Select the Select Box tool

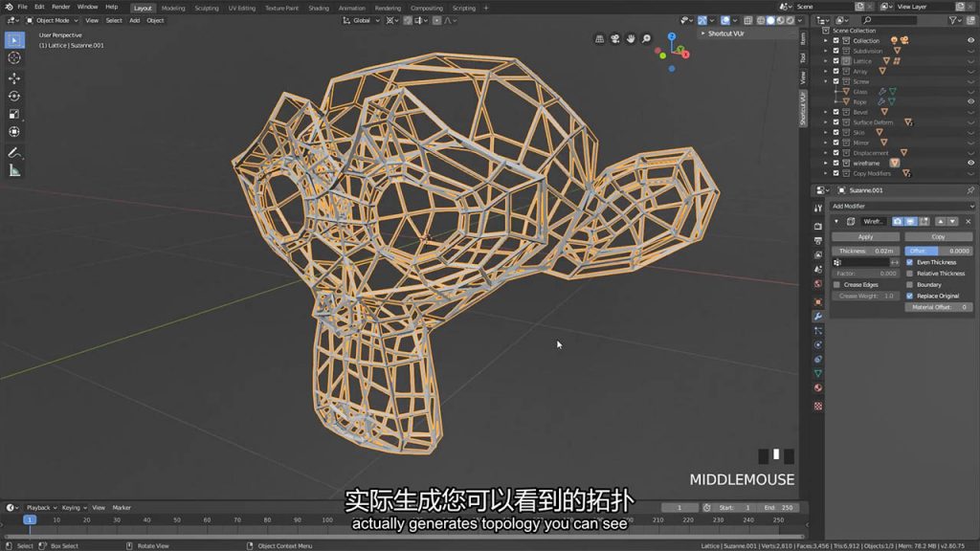click(x=13, y=40)
